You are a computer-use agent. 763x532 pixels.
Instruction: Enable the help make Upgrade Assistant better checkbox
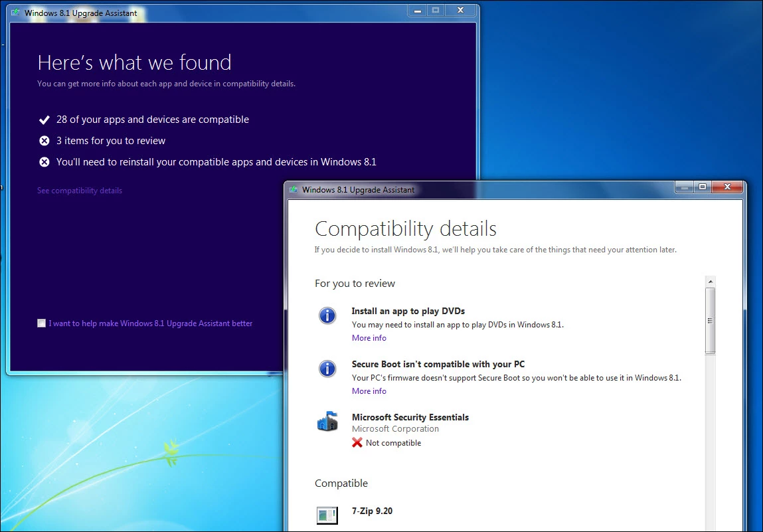pyautogui.click(x=41, y=323)
